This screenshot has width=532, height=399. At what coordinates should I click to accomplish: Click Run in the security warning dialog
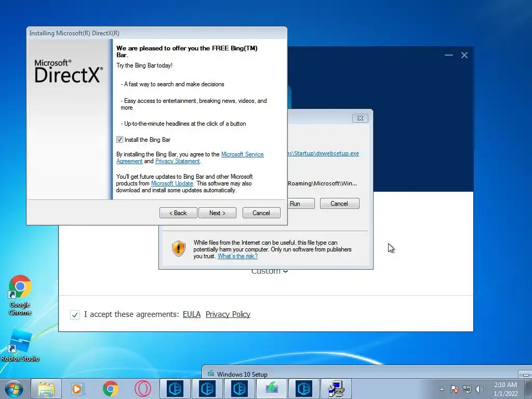click(x=301, y=204)
